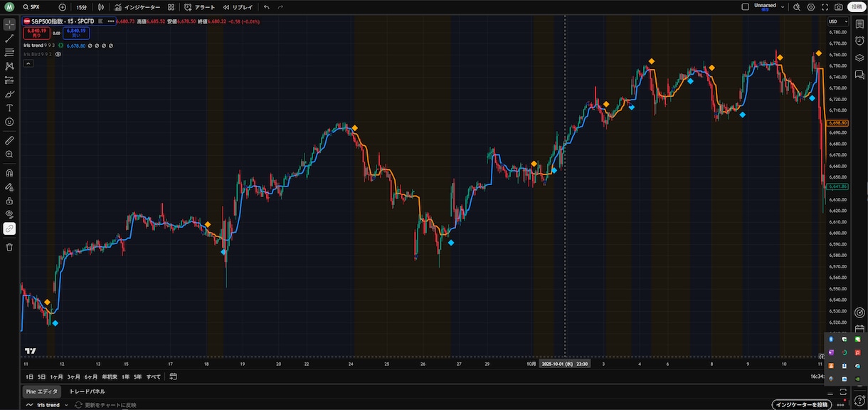The width and height of the screenshot is (868, 410).
Task: Expand the layout dropdown arrow beside Unnamed
Action: pyautogui.click(x=783, y=6)
